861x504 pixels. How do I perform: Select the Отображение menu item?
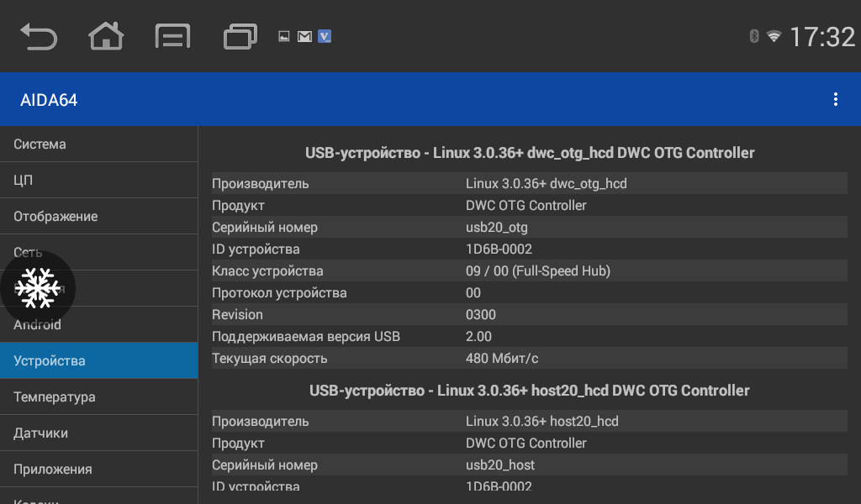coord(99,216)
